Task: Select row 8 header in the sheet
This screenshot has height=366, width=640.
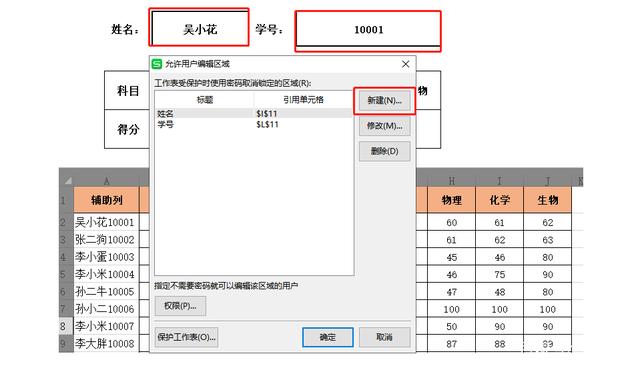Action: 67,326
